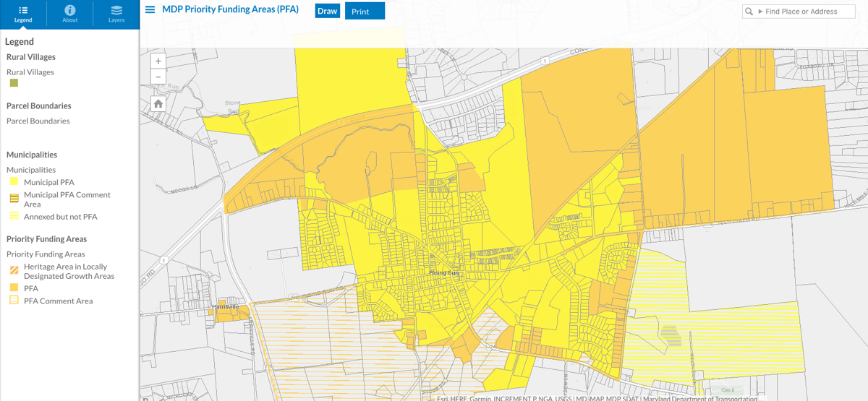Image resolution: width=868 pixels, height=401 pixels.
Task: Select the Municipal PFA Comment Area symbol
Action: (x=14, y=199)
